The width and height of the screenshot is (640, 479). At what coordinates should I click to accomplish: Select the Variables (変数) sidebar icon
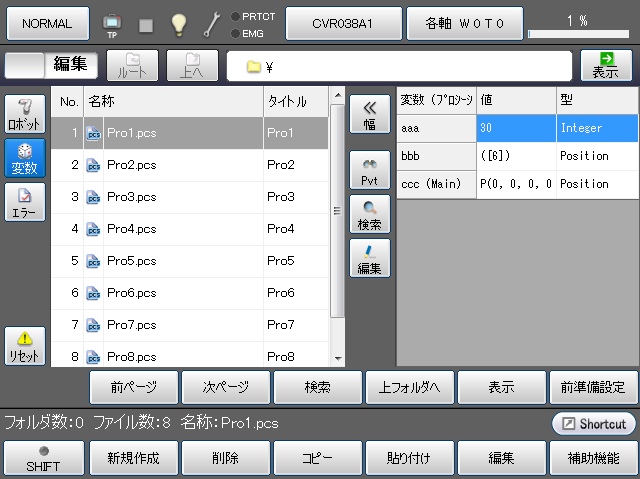[x=25, y=157]
